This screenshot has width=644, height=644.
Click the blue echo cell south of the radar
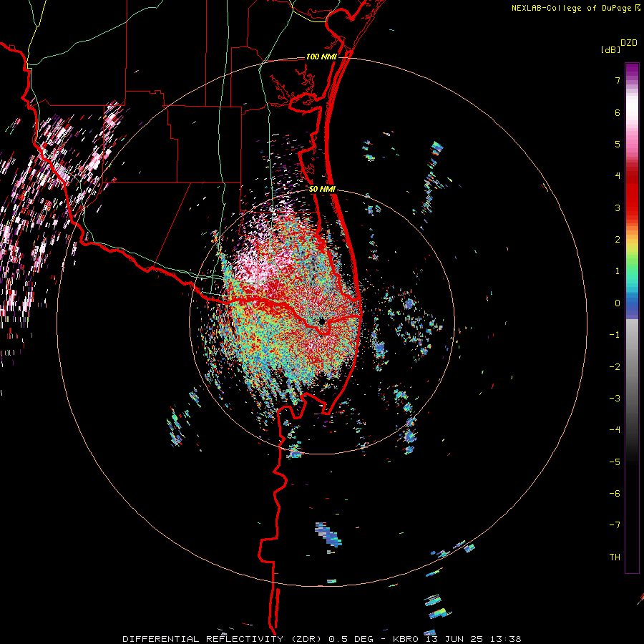click(328, 535)
